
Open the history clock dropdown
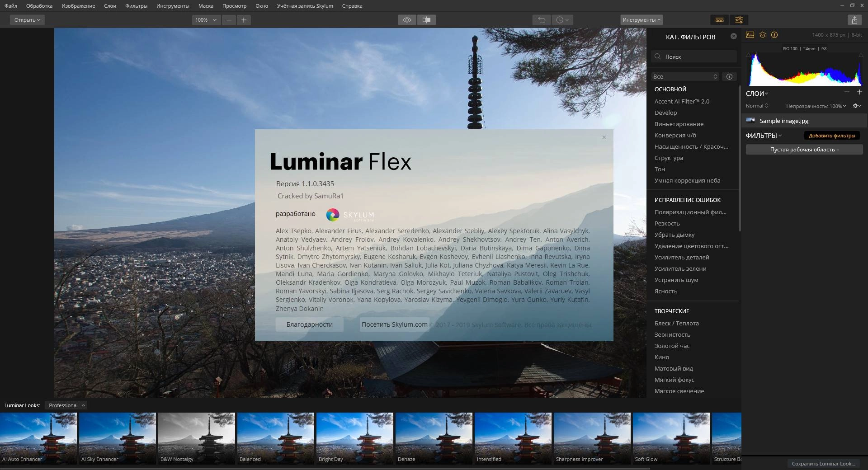tap(562, 20)
